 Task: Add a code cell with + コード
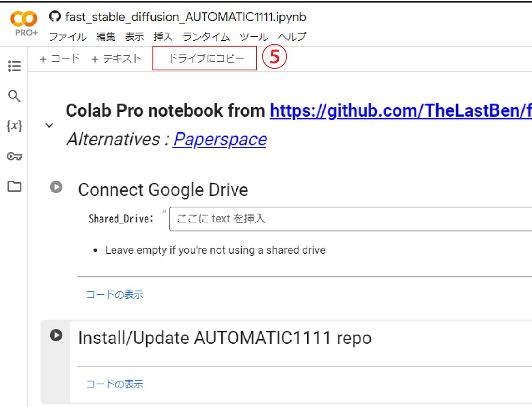point(59,59)
